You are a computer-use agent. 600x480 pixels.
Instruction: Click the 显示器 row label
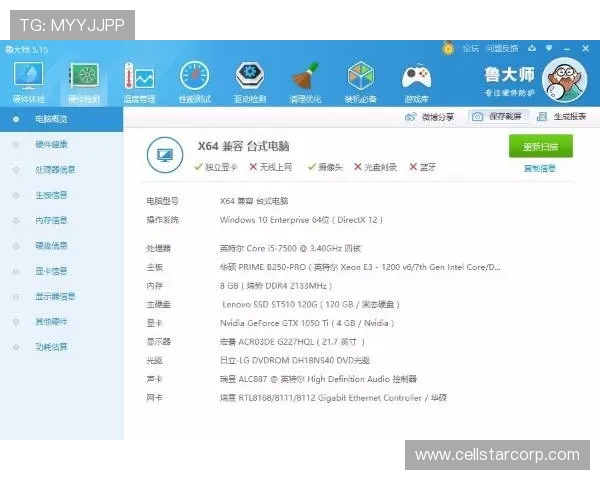pyautogui.click(x=158, y=342)
